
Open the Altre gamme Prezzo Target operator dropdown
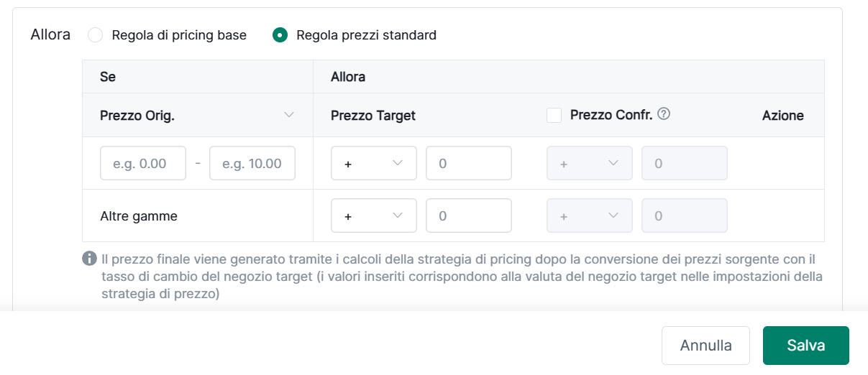373,216
